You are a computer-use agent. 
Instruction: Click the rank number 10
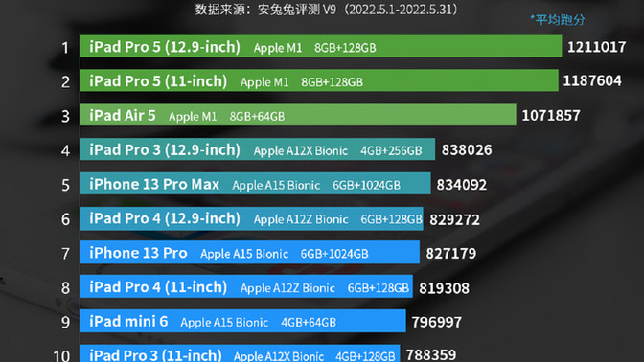tap(61, 355)
